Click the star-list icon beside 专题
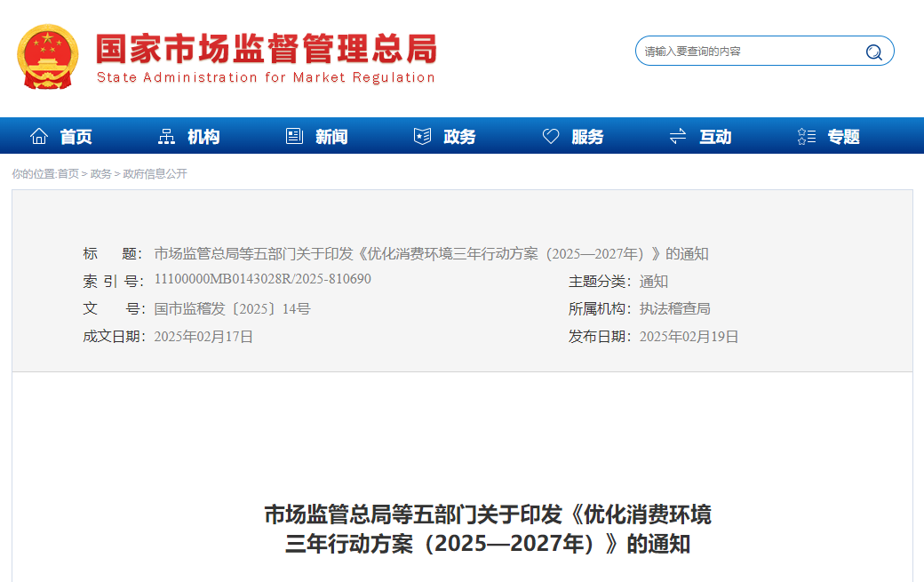924x582 pixels. coord(807,136)
